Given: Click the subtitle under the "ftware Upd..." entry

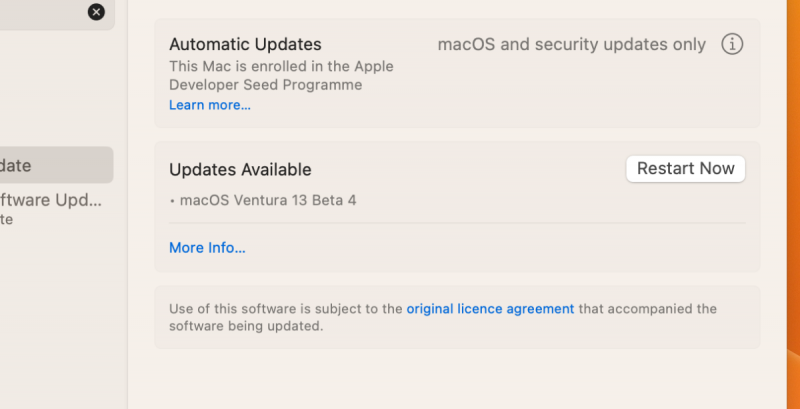Looking at the screenshot, I should point(7,219).
